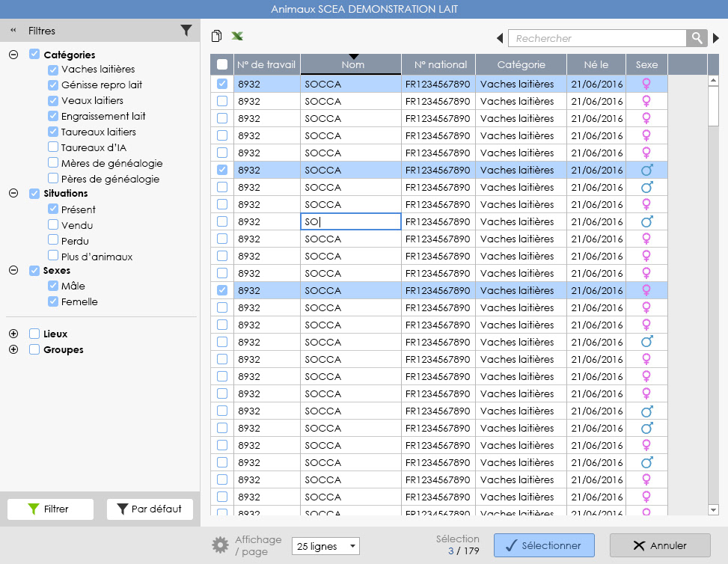728x564 pixels.
Task: Apply filters with the Filtrer button
Action: coord(50,509)
